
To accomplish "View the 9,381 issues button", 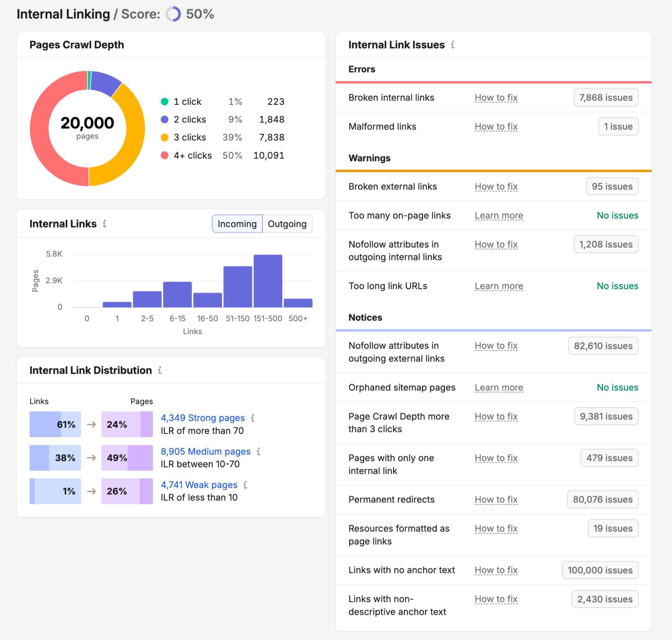I will (606, 416).
